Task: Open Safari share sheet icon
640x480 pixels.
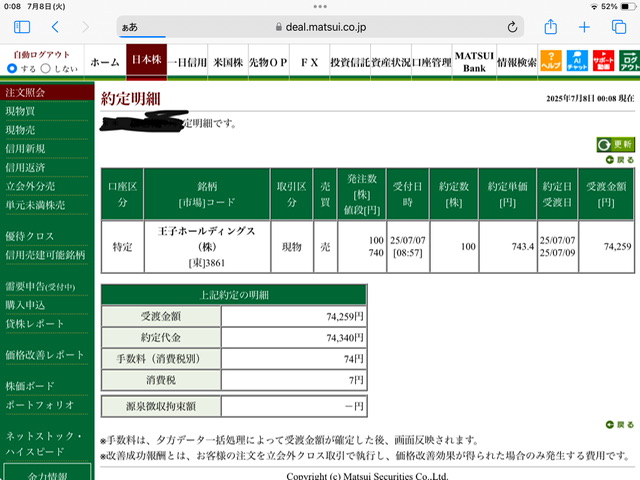Action: click(x=551, y=27)
